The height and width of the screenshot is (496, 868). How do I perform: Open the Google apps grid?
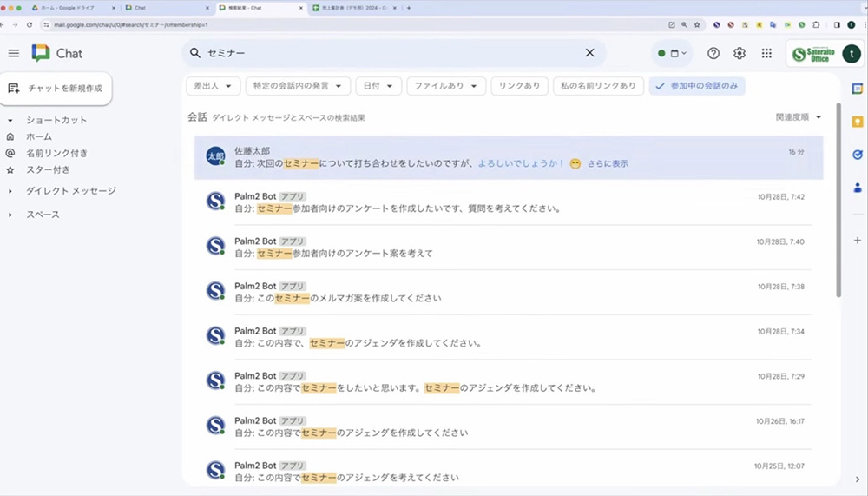coord(766,53)
